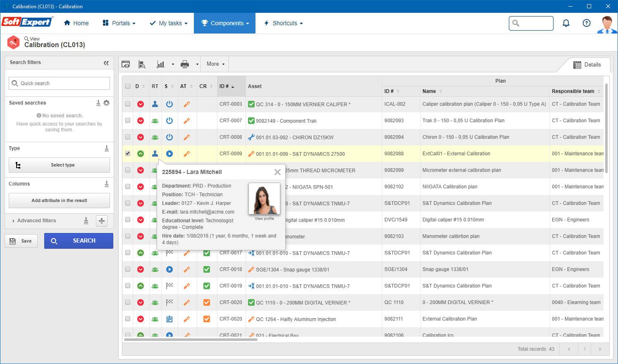Expand the Advanced filters section

click(x=34, y=221)
